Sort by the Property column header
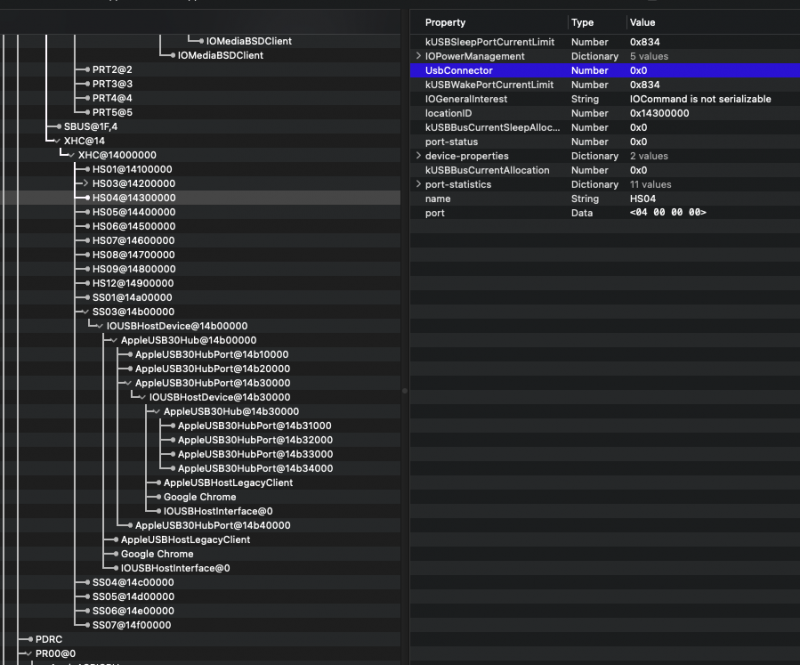This screenshot has width=800, height=665. tap(445, 22)
